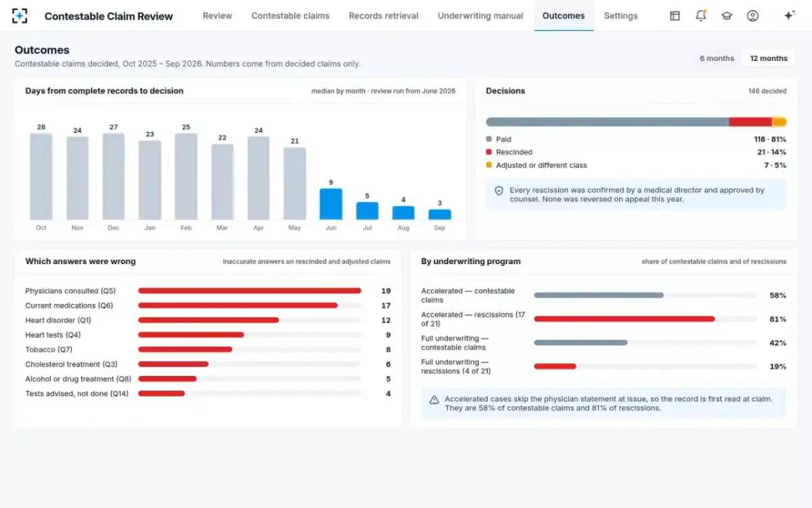Switch to the Records retrieval tab
The image size is (812, 508).
pyautogui.click(x=384, y=16)
